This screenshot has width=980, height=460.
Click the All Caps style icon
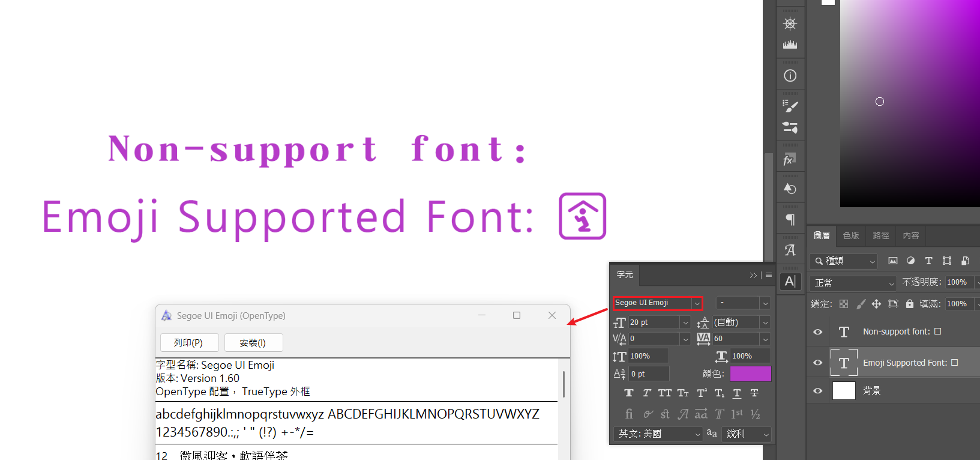tap(665, 393)
